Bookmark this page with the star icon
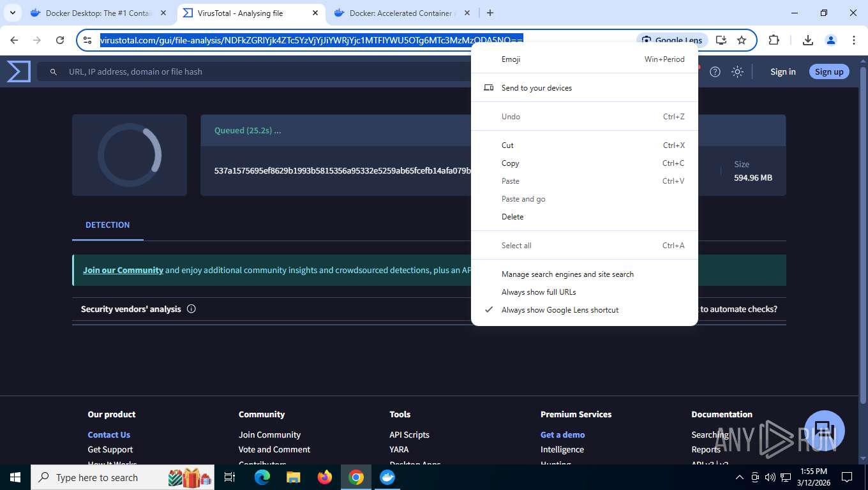 (742, 40)
